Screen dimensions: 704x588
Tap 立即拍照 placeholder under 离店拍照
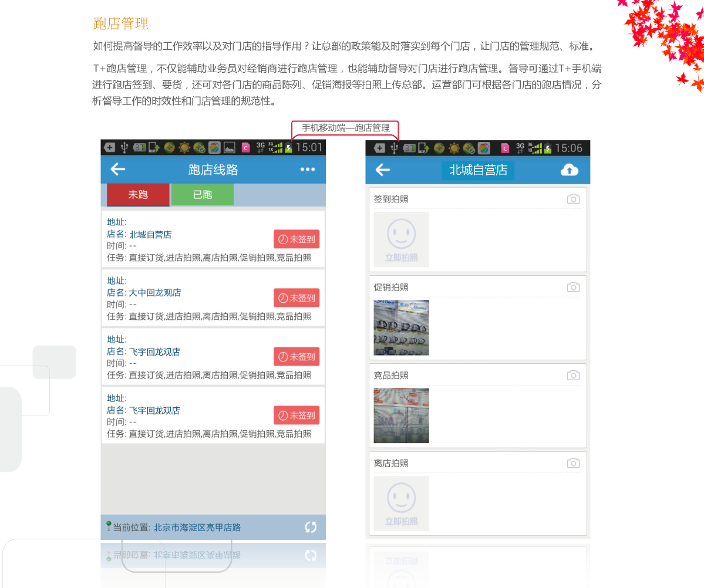pyautogui.click(x=401, y=503)
